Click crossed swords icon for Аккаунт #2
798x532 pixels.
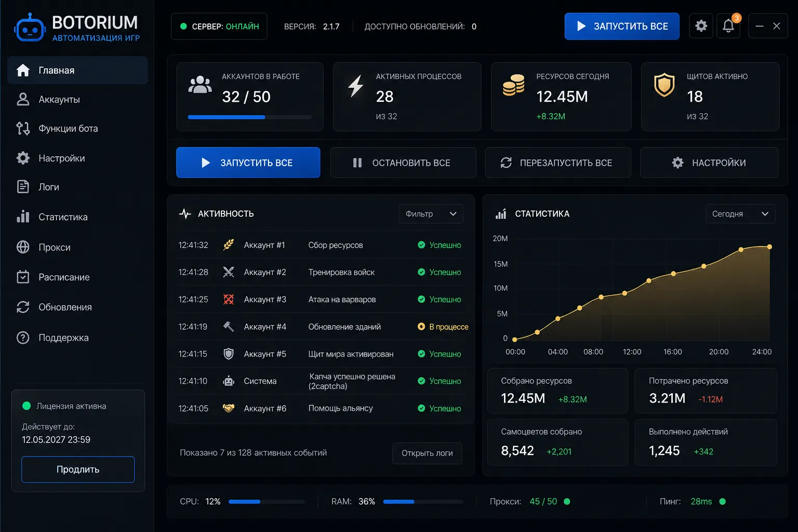point(228,272)
